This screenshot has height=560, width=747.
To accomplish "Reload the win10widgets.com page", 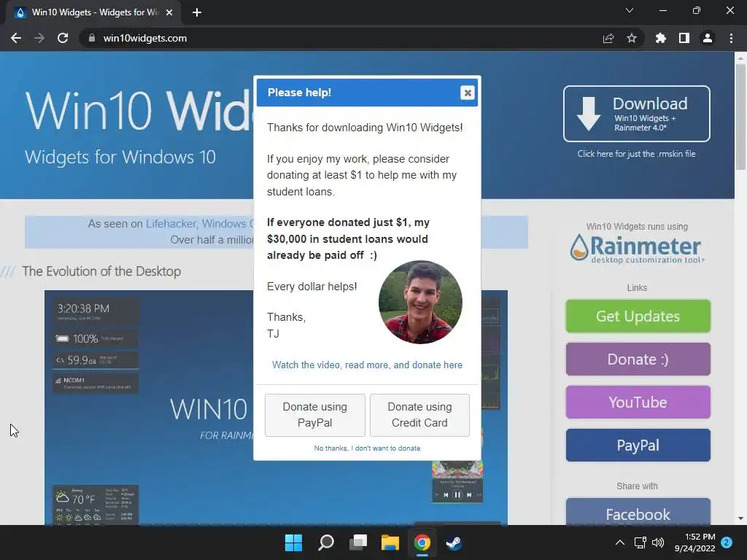I will [63, 38].
